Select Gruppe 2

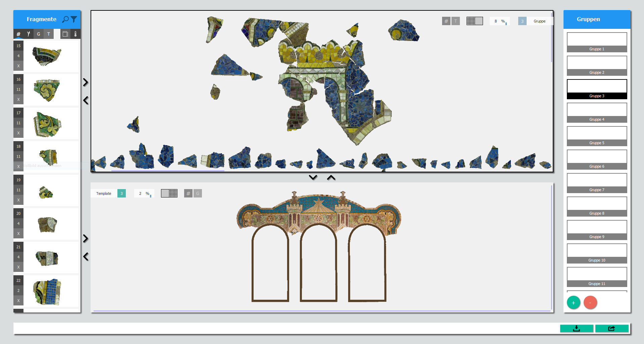point(597,66)
